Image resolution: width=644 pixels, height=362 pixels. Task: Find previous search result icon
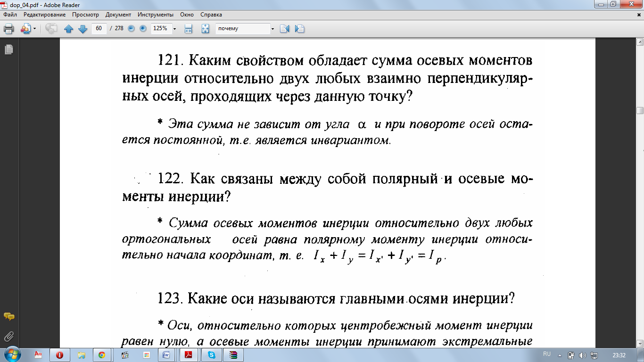pyautogui.click(x=284, y=29)
